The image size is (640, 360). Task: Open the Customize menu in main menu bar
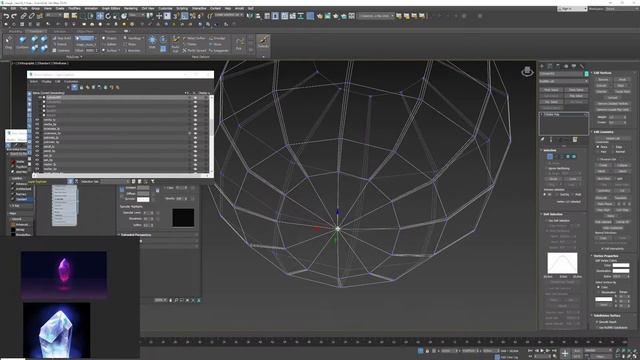tap(165, 8)
